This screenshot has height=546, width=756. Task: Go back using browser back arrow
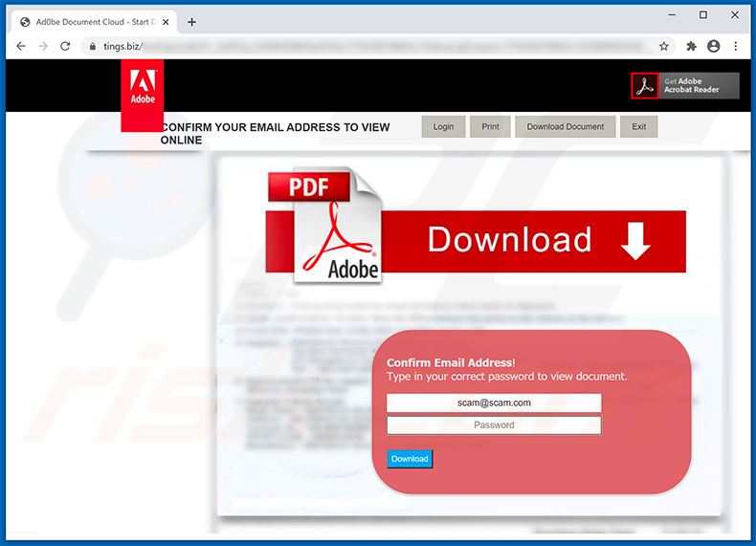click(21, 46)
